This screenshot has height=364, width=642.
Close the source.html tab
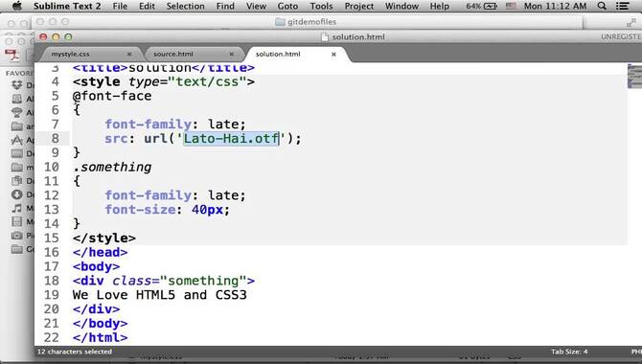[232, 54]
